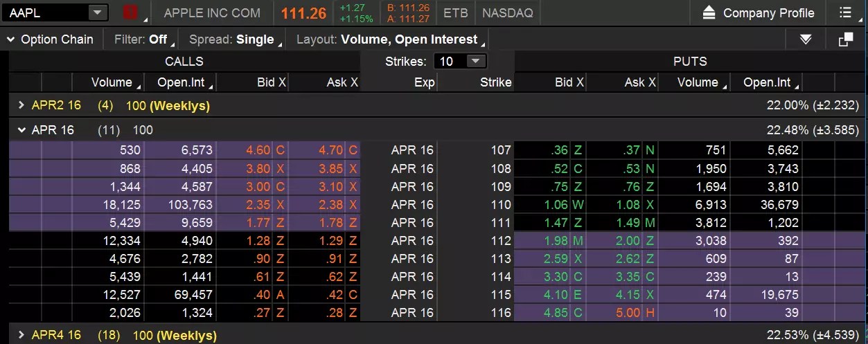Click the ETB label
Viewport: 868px width, 344px height.
(x=455, y=12)
